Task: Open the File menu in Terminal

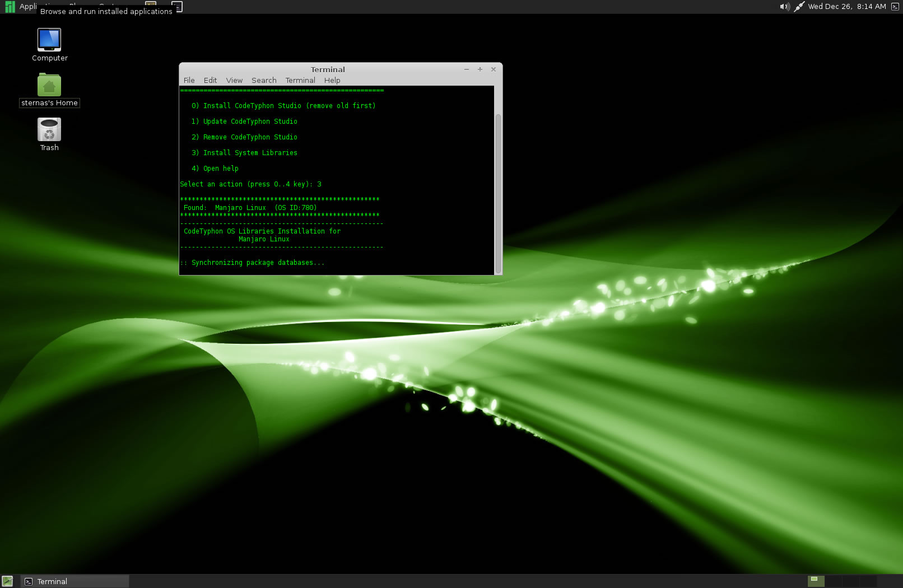Action: [x=189, y=80]
